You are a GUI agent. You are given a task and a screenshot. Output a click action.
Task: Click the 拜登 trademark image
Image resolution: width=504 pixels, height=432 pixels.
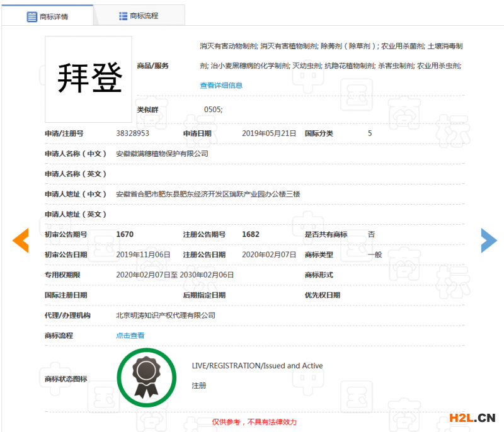(88, 79)
